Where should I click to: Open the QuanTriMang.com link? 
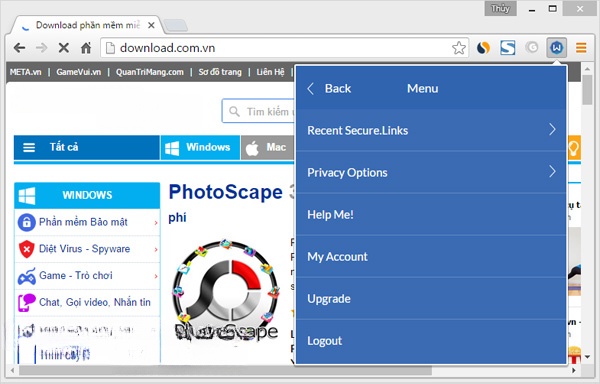(150, 72)
